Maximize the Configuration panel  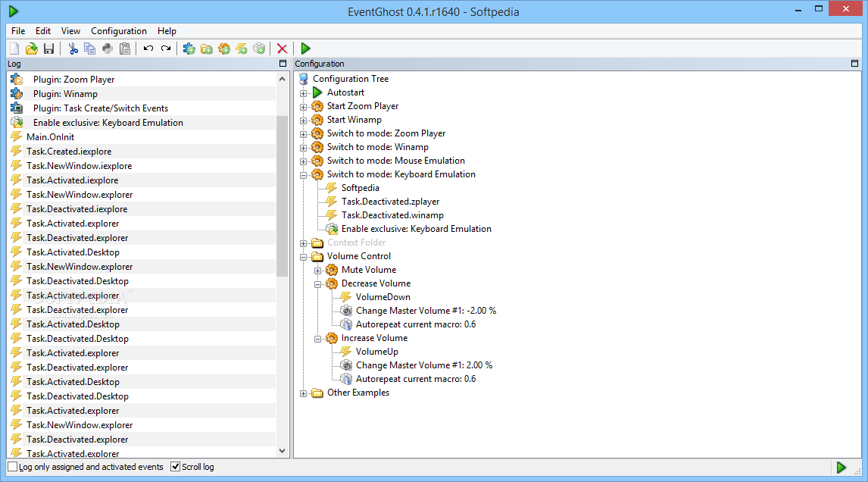pyautogui.click(x=854, y=64)
